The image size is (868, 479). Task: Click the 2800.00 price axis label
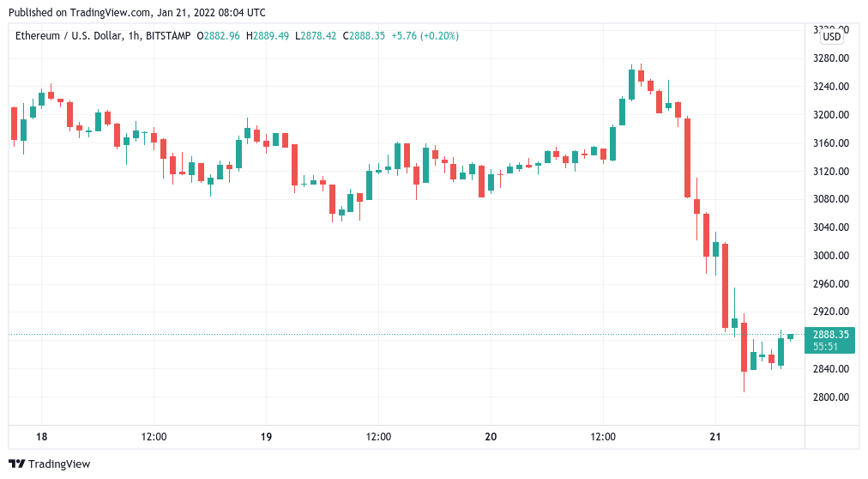pos(831,397)
